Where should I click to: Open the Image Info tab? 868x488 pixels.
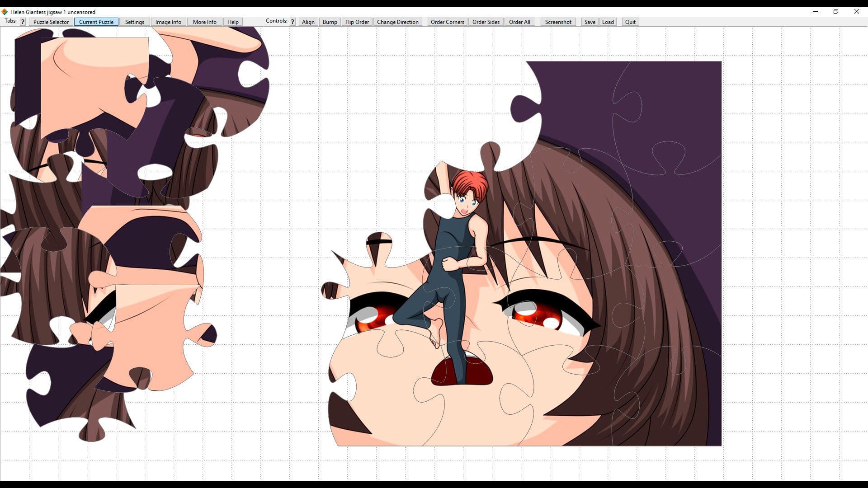(168, 22)
